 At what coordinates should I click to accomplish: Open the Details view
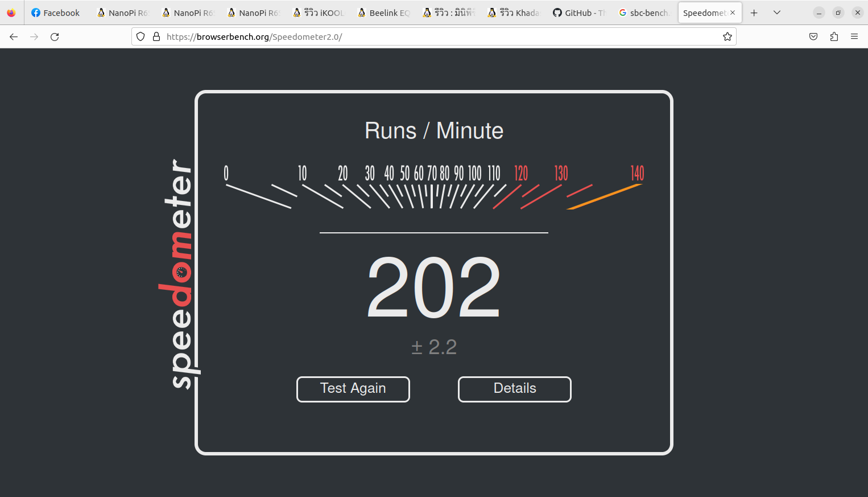[515, 389]
